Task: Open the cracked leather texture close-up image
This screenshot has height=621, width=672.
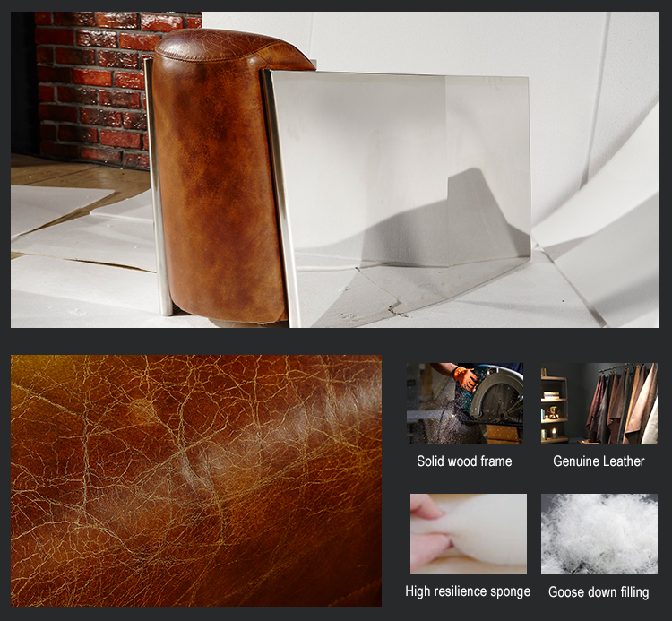Action: point(196,480)
